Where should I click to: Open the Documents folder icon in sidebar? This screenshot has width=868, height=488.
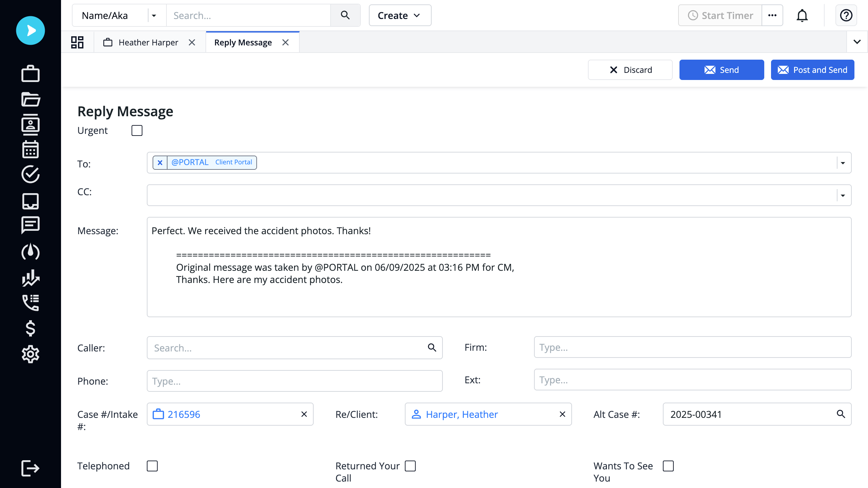pos(31,99)
